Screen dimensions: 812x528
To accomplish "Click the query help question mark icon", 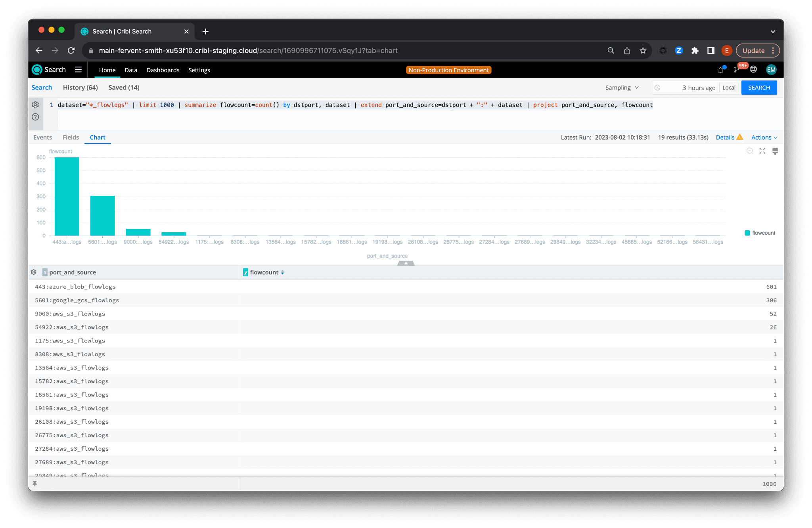I will coord(35,117).
